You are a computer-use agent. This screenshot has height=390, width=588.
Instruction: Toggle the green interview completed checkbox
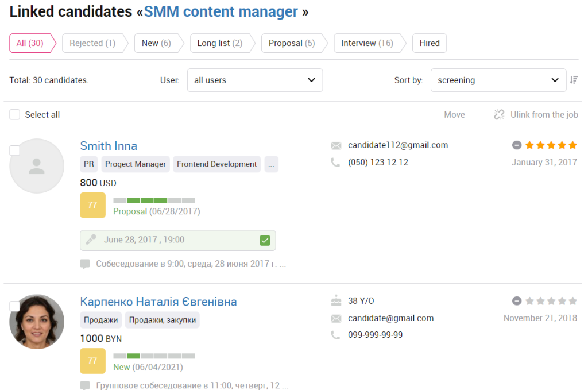(265, 240)
